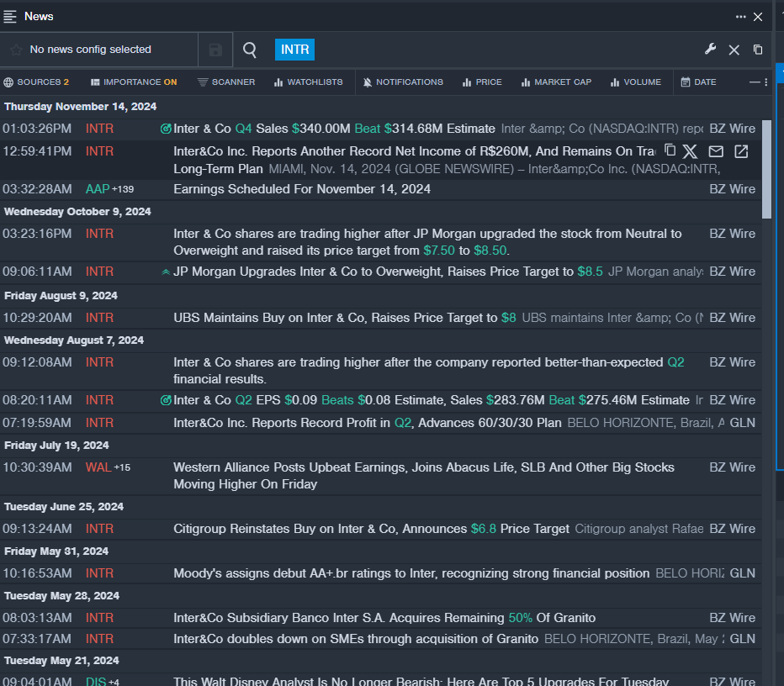Expand the Market Cap filter

[555, 82]
